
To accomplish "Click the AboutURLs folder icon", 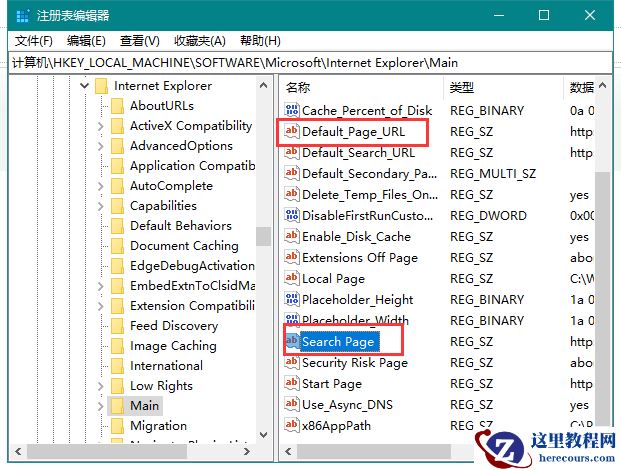I will pos(118,106).
